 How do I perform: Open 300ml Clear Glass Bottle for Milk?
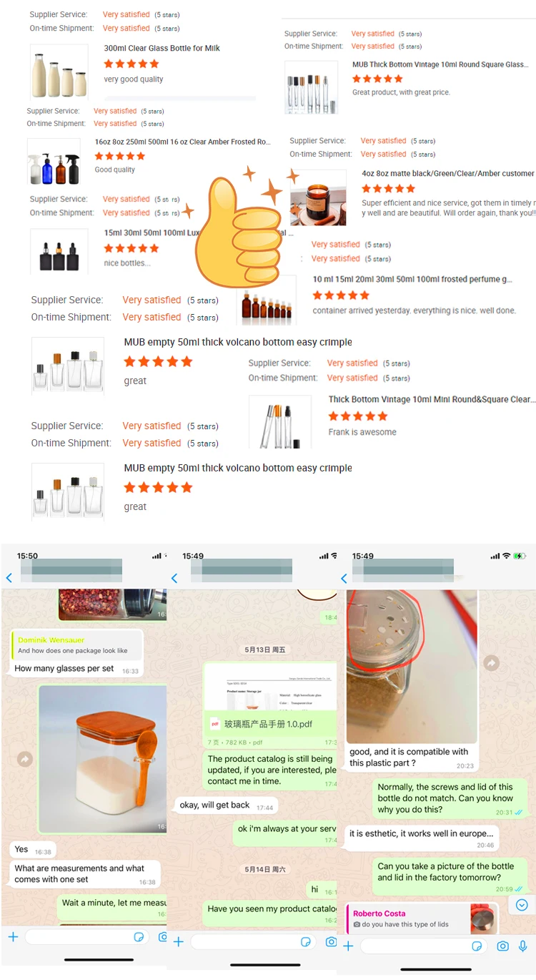162,49
